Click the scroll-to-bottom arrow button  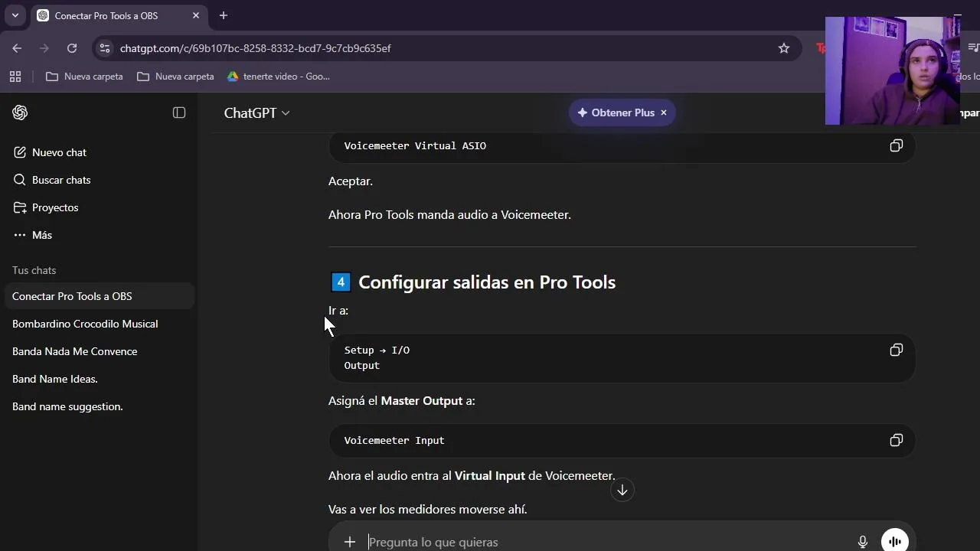[x=622, y=491]
